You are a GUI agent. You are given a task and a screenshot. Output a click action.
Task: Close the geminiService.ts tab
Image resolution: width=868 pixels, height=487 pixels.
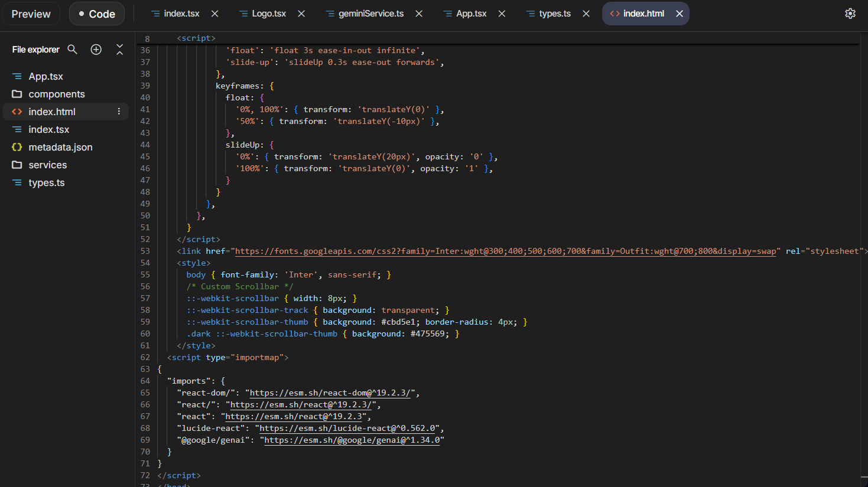pyautogui.click(x=419, y=14)
